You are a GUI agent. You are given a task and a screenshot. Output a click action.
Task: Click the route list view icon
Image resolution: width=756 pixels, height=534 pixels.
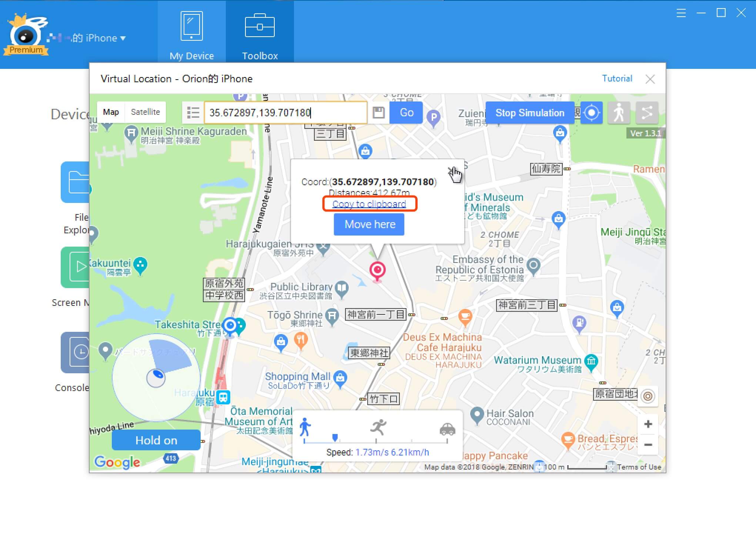click(x=194, y=112)
